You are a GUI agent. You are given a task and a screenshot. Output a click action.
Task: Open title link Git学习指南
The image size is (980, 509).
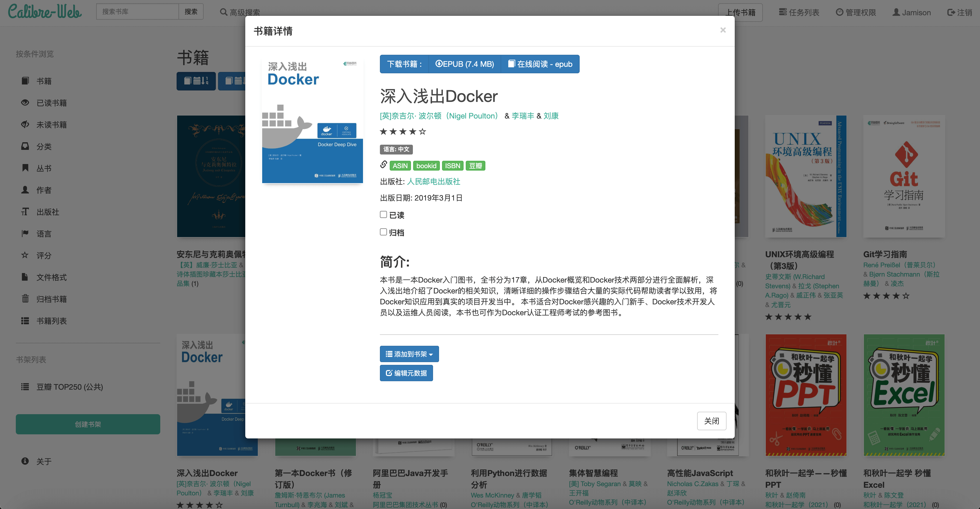click(885, 254)
